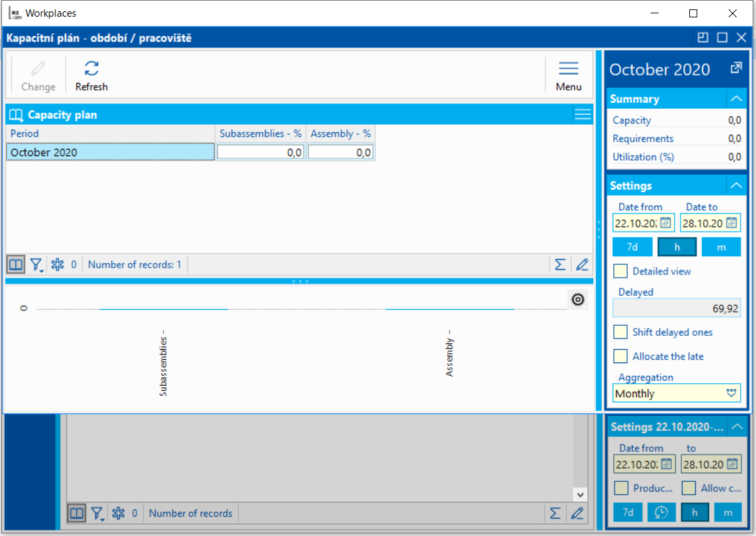Open the hamburger Menu button
This screenshot has width=756, height=536.
(569, 75)
